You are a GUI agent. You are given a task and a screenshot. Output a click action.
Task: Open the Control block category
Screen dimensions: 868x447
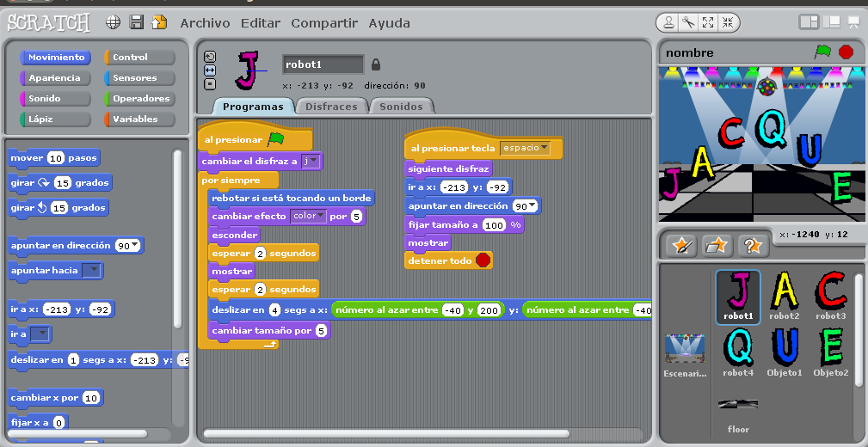(139, 57)
